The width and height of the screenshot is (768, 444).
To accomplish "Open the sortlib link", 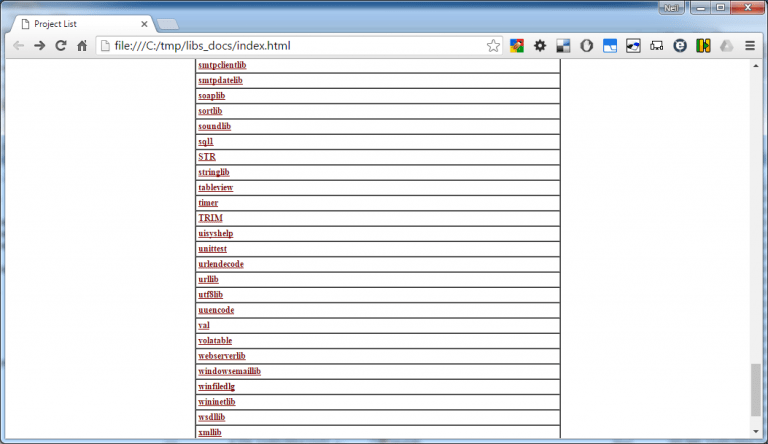I will (x=210, y=111).
